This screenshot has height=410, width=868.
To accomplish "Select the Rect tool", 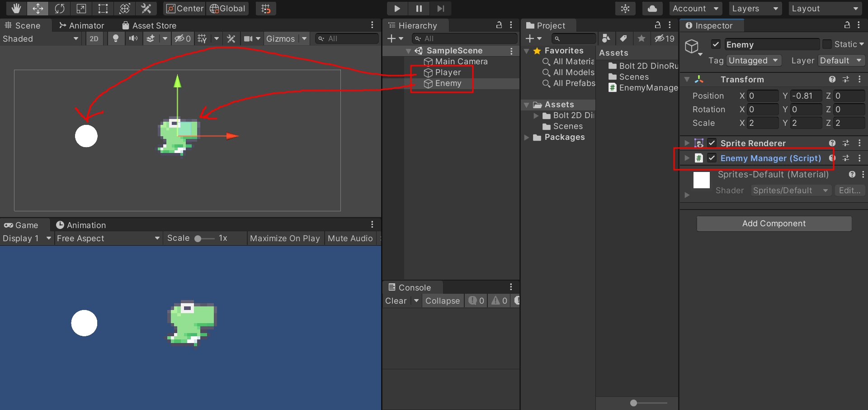I will [x=103, y=8].
